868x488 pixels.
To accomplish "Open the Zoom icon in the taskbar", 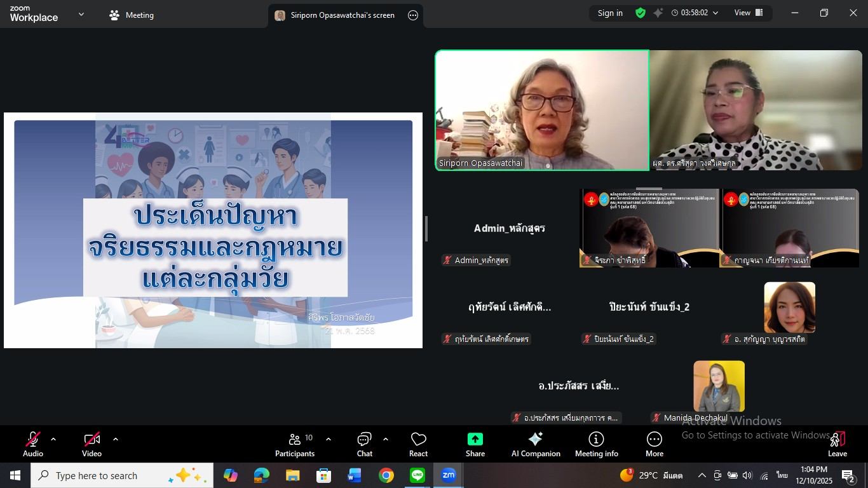I will coord(448,475).
